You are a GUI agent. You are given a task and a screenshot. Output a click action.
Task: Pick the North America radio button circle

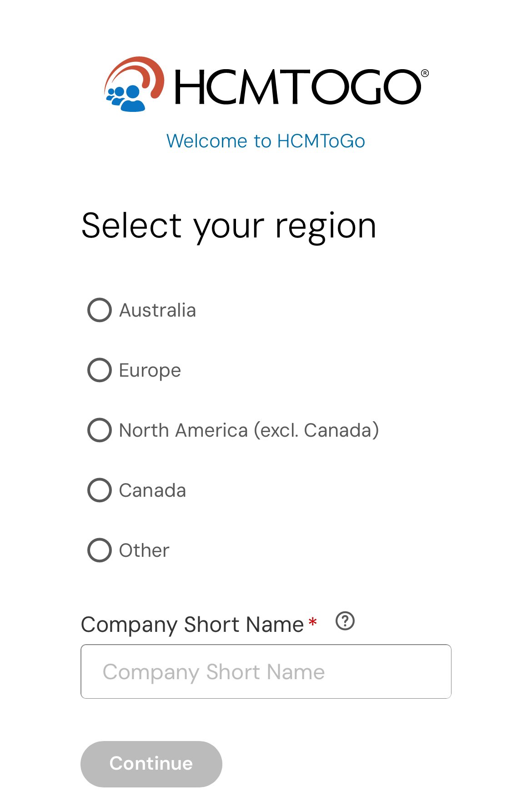click(100, 430)
